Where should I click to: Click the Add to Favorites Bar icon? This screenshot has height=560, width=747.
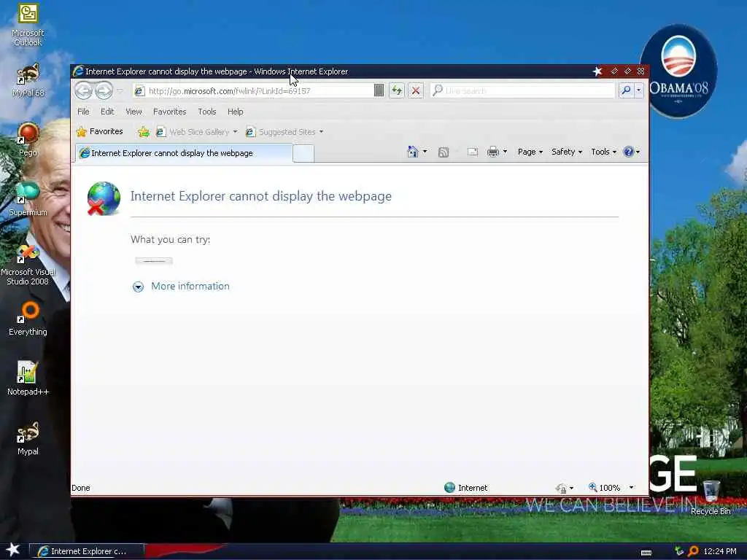click(x=144, y=132)
